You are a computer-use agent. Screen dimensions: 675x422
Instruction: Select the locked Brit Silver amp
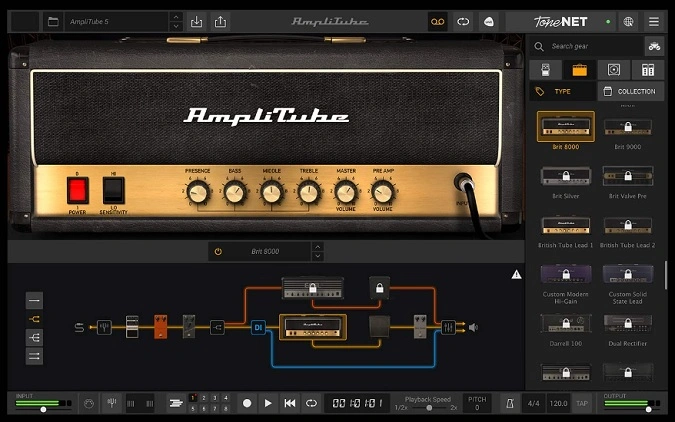click(x=566, y=176)
